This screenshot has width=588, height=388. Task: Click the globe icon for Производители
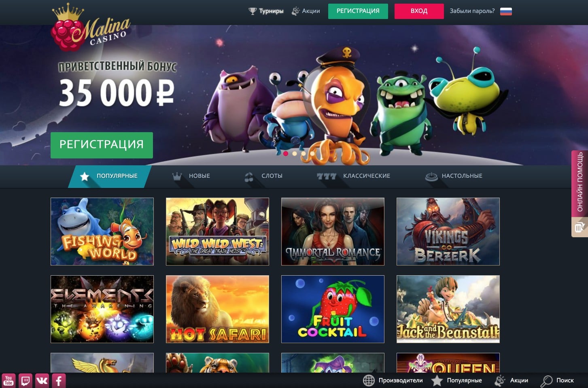(369, 380)
